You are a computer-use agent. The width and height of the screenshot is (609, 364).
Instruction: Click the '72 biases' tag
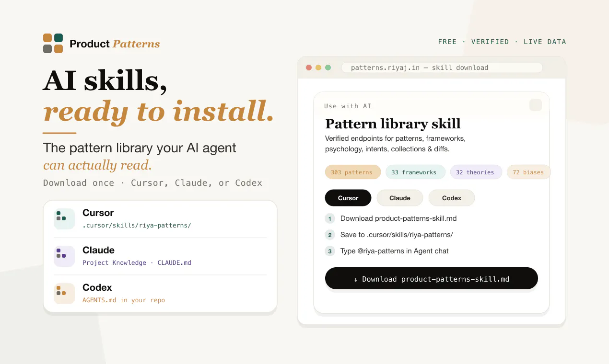click(x=528, y=172)
